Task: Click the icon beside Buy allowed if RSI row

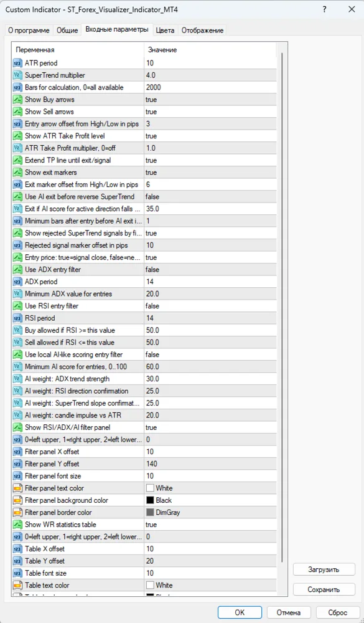Action: click(17, 331)
